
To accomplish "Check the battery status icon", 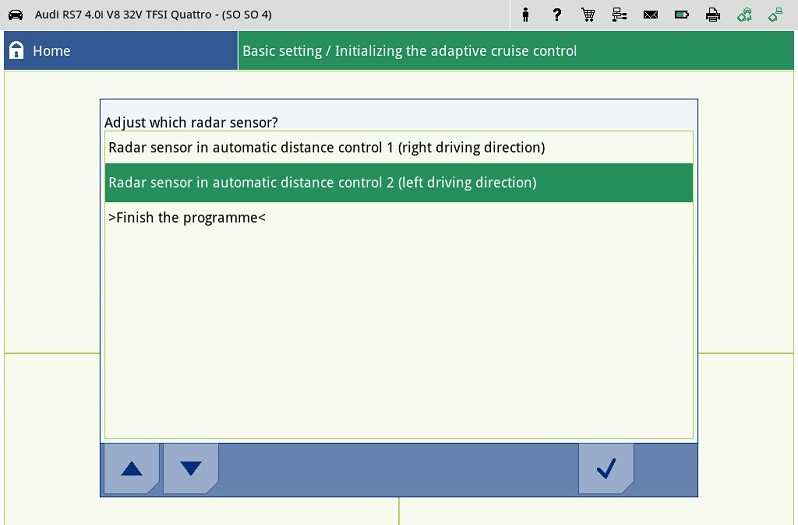I will pos(681,15).
